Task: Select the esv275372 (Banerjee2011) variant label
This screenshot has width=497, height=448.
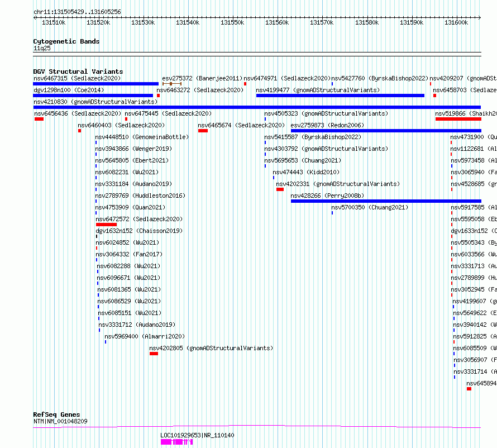Action: pos(202,78)
